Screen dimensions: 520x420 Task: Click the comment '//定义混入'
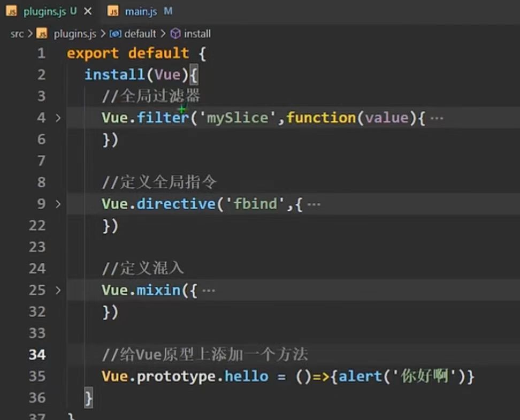click(x=143, y=269)
